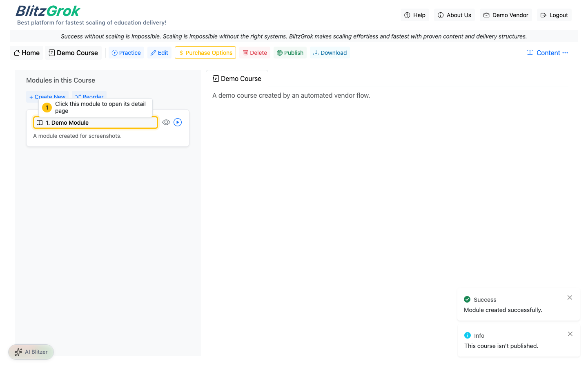588x368 pixels.
Task: Click the BlitzGrok logo
Action: (48, 11)
